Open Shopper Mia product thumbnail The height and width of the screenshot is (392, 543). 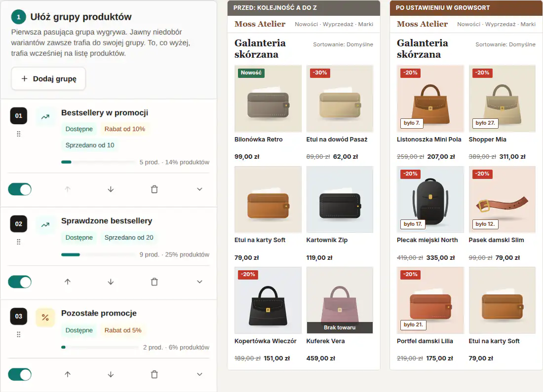coord(502,98)
